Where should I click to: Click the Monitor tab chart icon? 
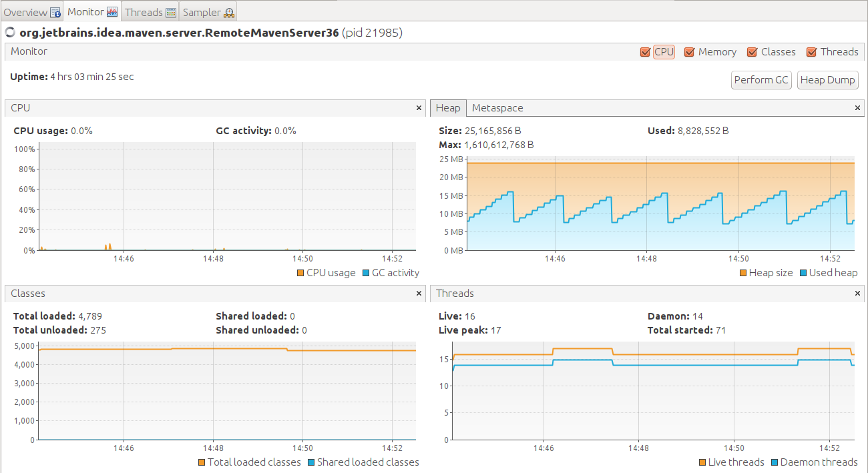click(112, 12)
